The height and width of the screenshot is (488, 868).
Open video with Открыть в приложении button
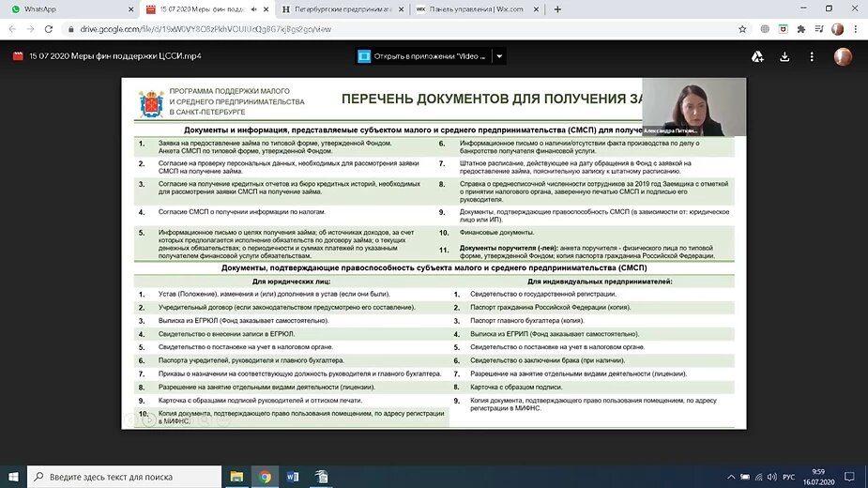(423, 56)
